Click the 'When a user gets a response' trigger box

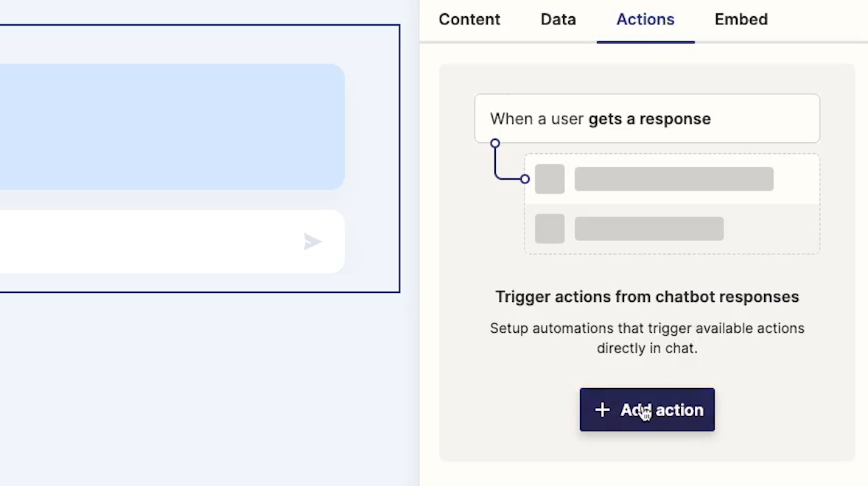647,119
